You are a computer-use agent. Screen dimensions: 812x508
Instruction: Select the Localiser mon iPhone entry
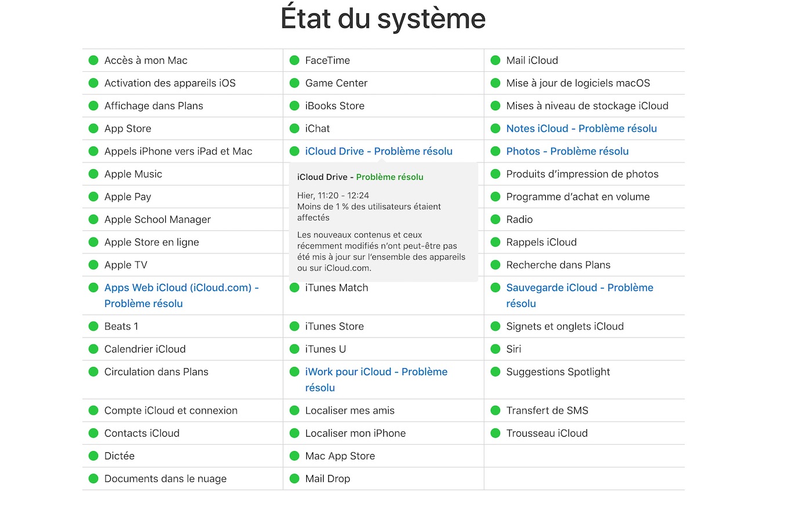[x=383, y=433]
